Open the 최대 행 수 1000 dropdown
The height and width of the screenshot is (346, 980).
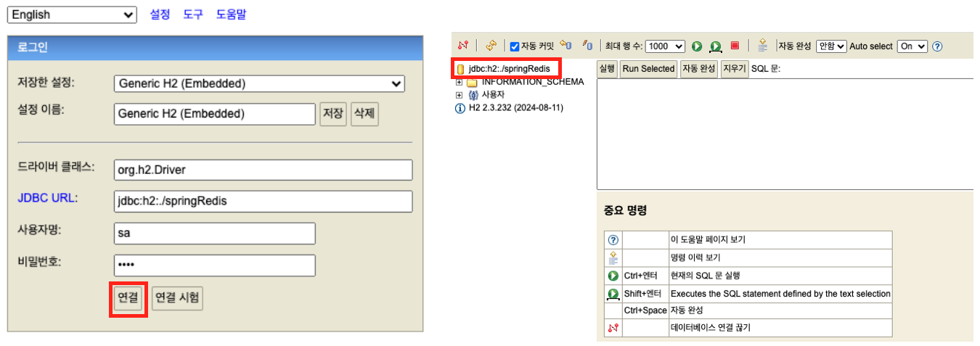(665, 46)
